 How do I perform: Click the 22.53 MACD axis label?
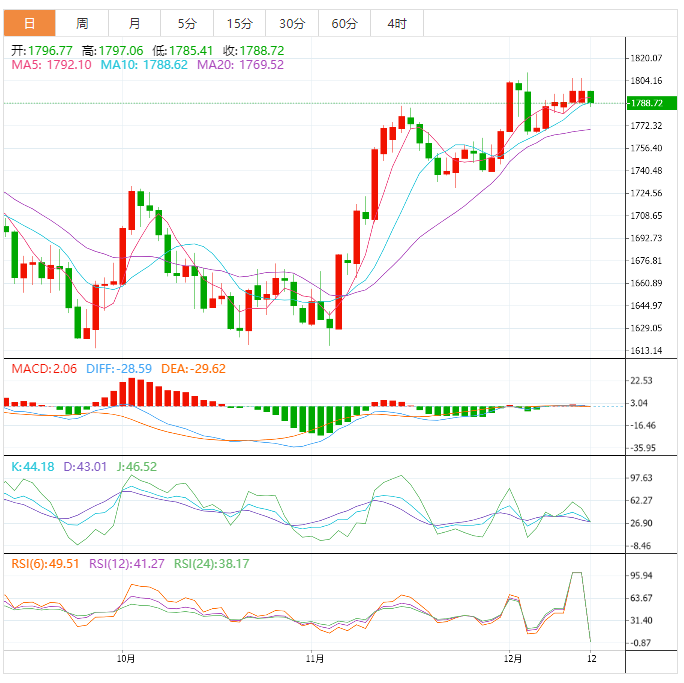pos(641,381)
